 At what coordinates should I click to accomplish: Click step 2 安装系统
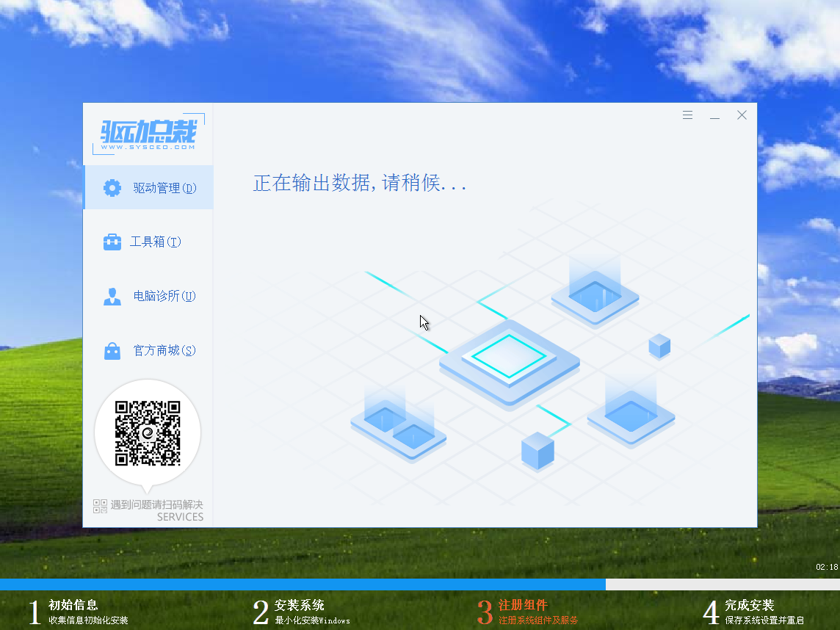(300, 605)
